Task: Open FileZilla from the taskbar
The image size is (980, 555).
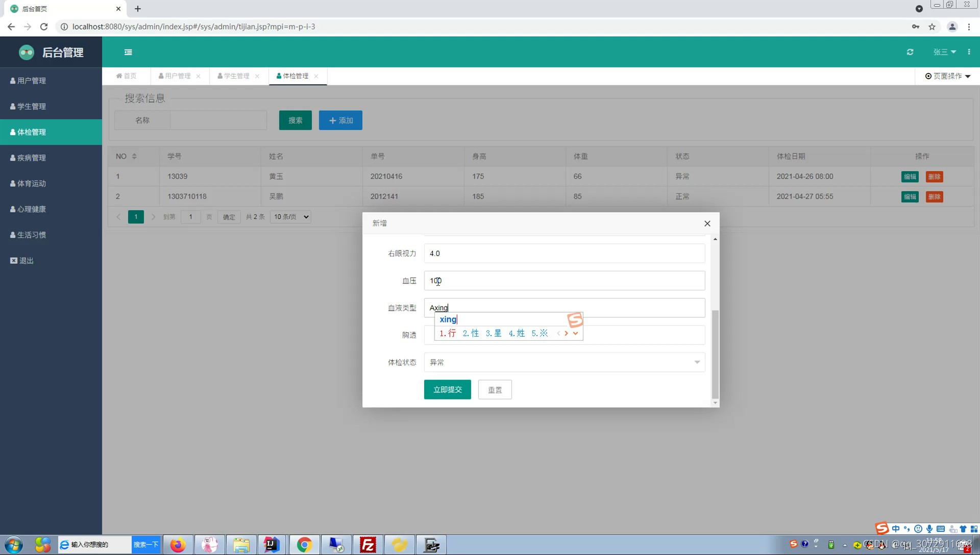Action: point(368,545)
